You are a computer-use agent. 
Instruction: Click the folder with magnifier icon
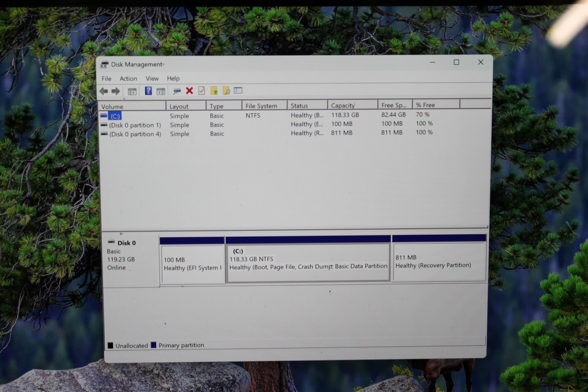pos(226,90)
